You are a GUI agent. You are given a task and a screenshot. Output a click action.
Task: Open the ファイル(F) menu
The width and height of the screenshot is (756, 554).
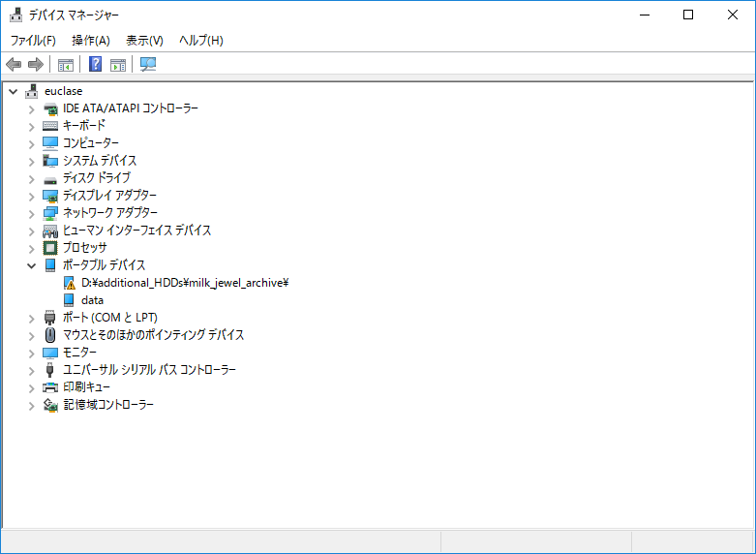[x=33, y=41]
